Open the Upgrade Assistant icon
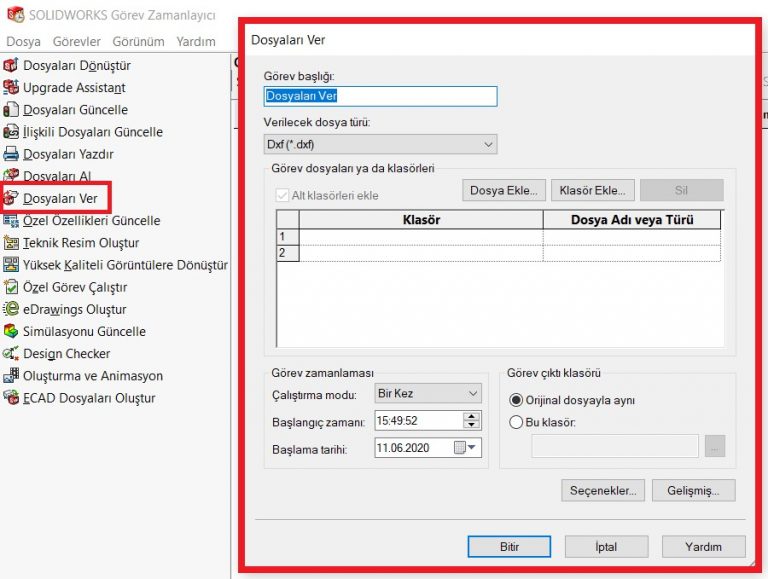Screen dimensions: 768x579 11,88
